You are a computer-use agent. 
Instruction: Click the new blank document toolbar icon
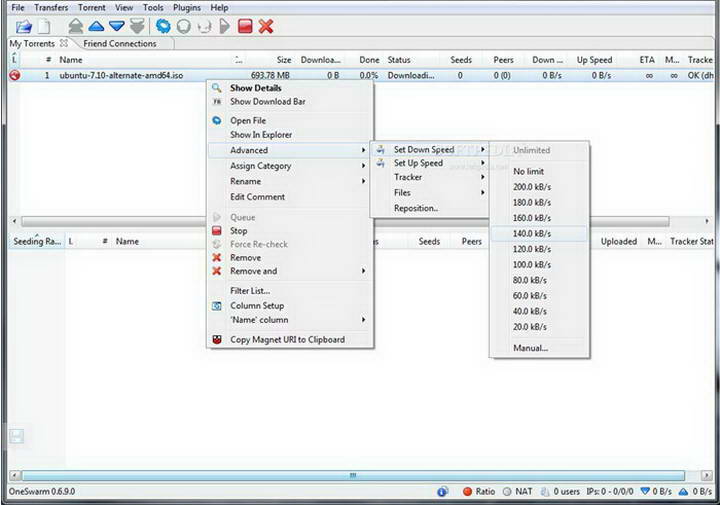coord(44,27)
